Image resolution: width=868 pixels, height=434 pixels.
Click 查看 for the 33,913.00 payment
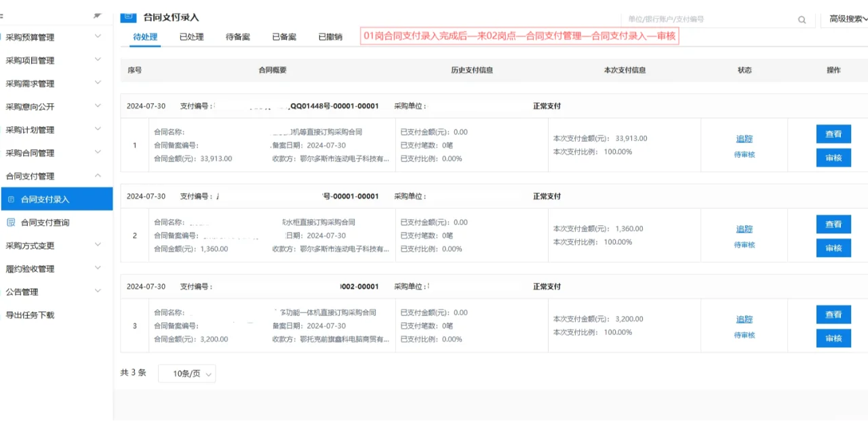[833, 134]
